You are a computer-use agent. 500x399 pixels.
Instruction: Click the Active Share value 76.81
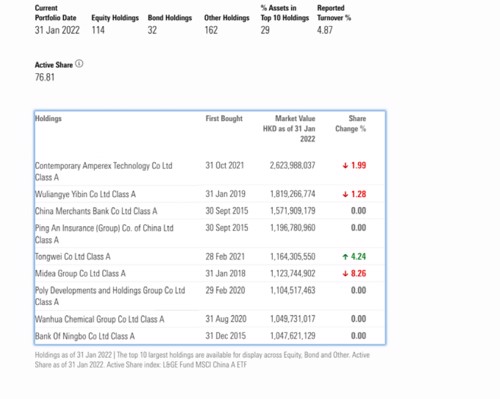45,77
